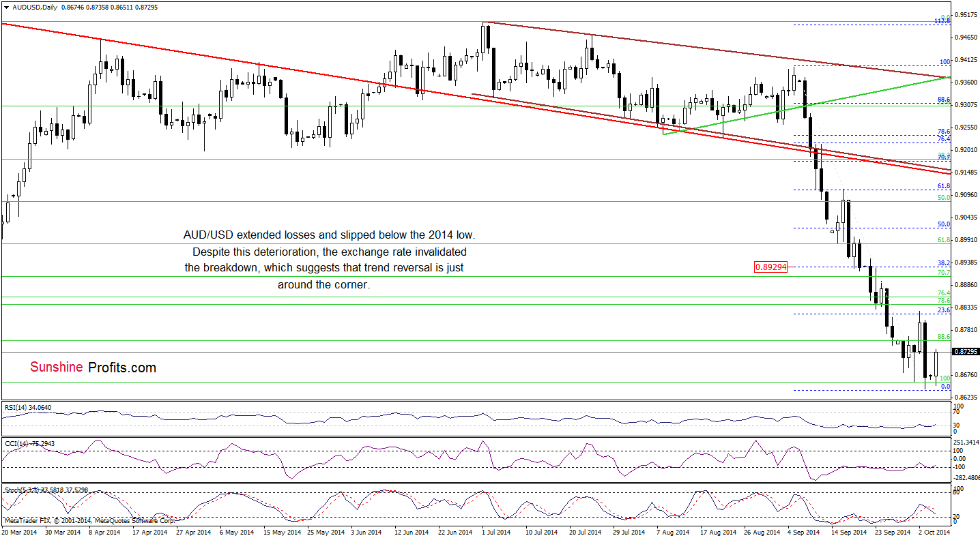Click the 0.89910 price axis value
The height and width of the screenshot is (538, 980).
coord(965,240)
